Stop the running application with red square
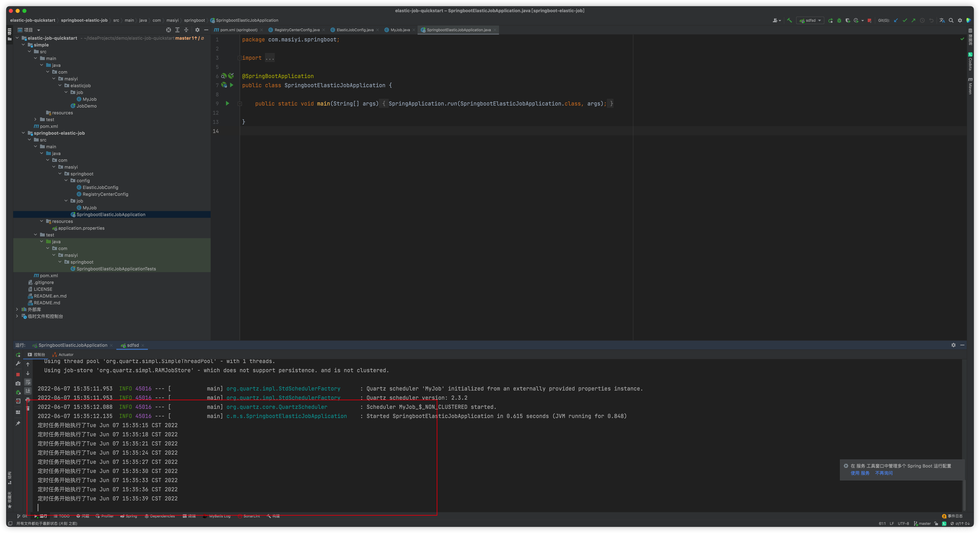 869,21
